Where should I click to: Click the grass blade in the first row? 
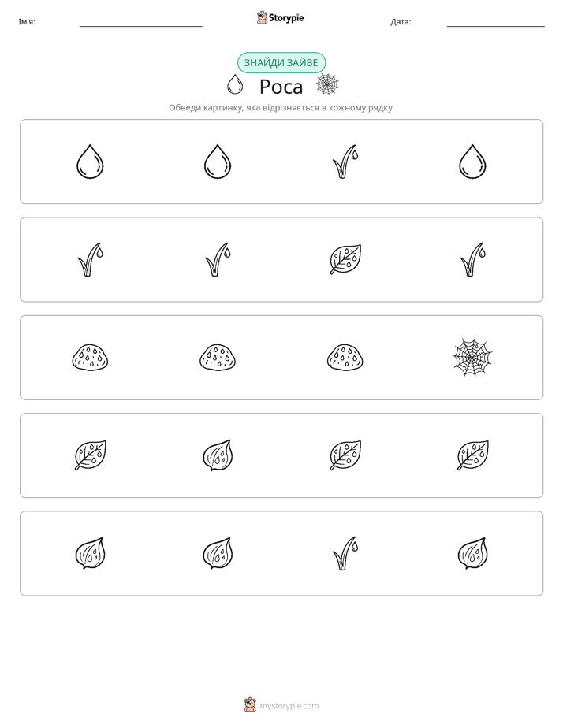pos(345,162)
